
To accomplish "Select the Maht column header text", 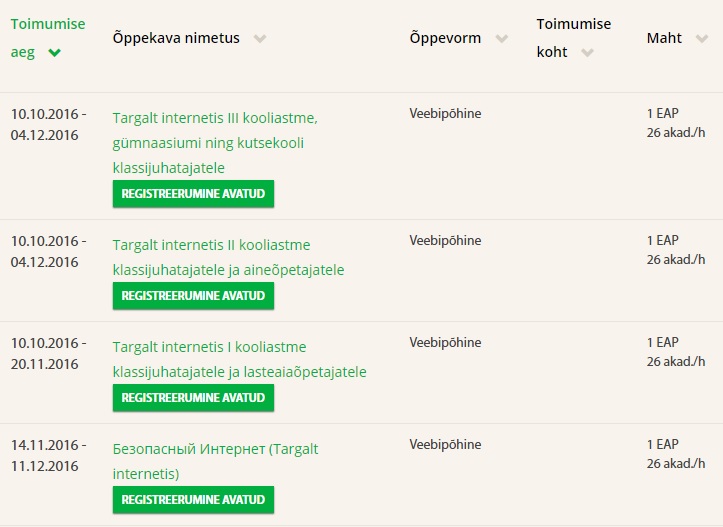I will tap(664, 38).
